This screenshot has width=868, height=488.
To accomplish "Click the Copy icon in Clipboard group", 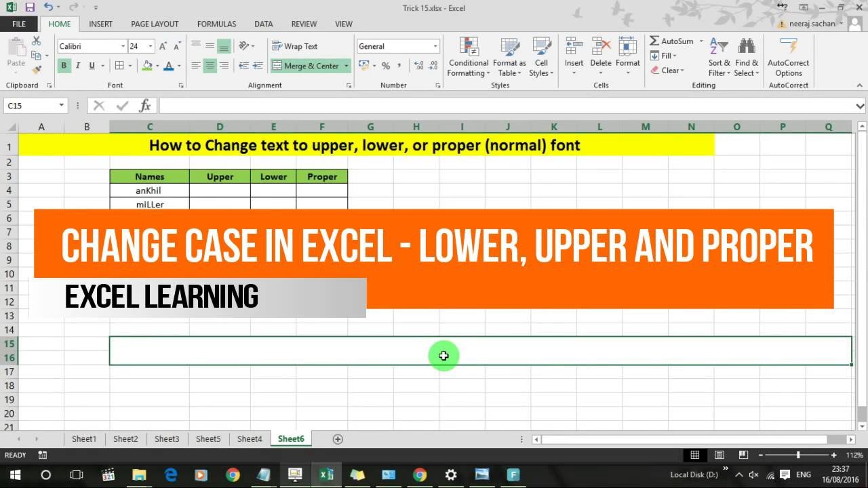I will tap(37, 56).
